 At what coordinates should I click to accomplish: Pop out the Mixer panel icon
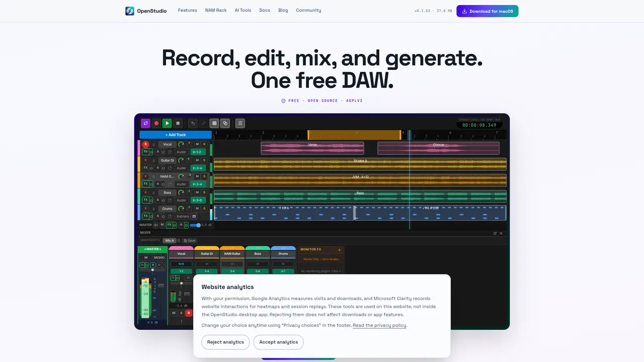pos(495,233)
